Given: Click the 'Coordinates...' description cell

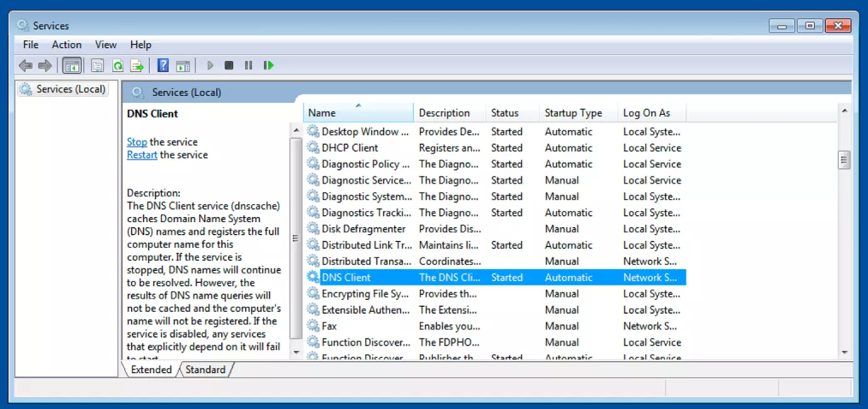Looking at the screenshot, I should [449, 262].
